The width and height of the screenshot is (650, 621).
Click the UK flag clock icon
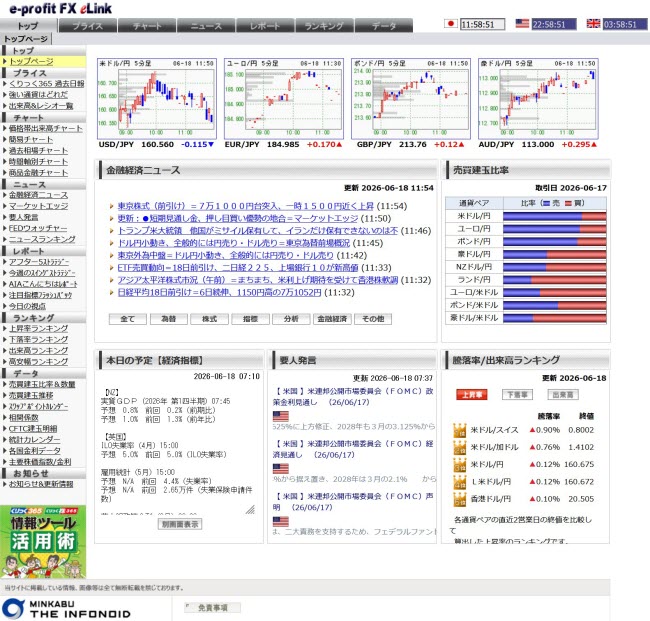click(x=594, y=24)
